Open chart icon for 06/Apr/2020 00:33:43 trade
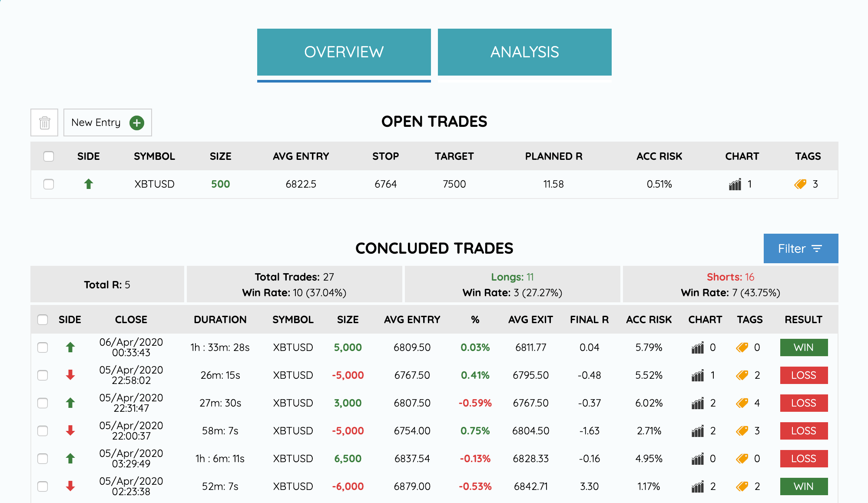The width and height of the screenshot is (868, 503). click(698, 347)
